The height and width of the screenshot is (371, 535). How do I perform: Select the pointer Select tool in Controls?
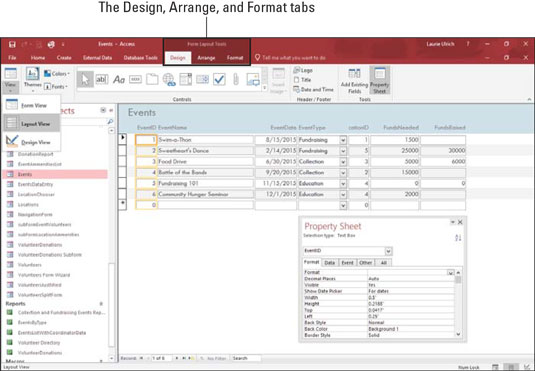tap(85, 80)
